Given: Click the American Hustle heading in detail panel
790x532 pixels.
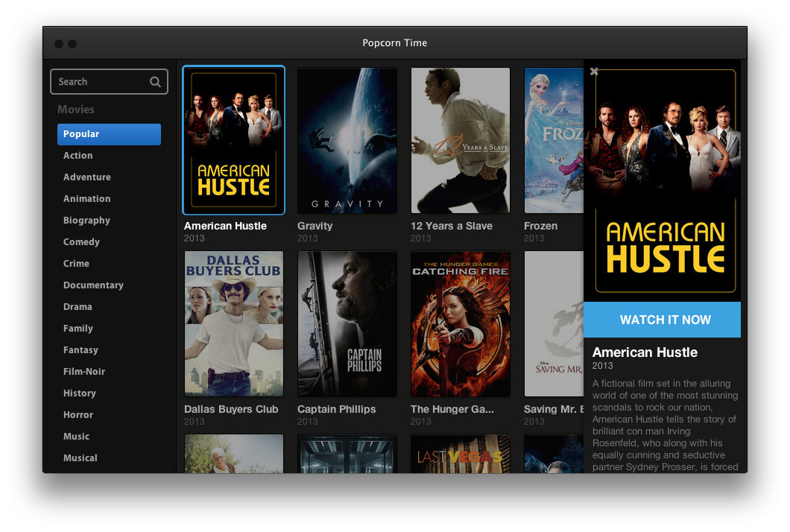Looking at the screenshot, I should pyautogui.click(x=645, y=352).
